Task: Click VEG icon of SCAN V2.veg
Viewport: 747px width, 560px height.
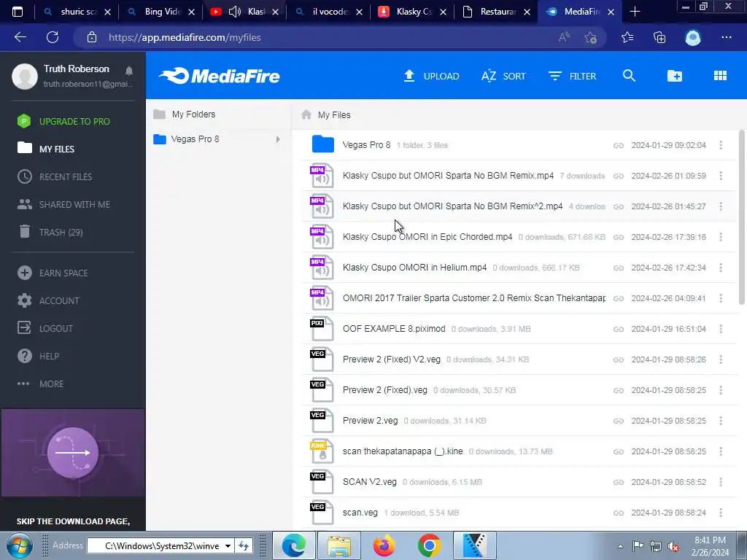Action: (322, 482)
